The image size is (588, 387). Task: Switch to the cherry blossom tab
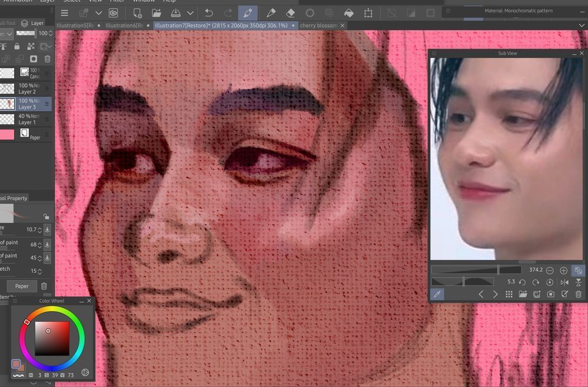click(318, 26)
